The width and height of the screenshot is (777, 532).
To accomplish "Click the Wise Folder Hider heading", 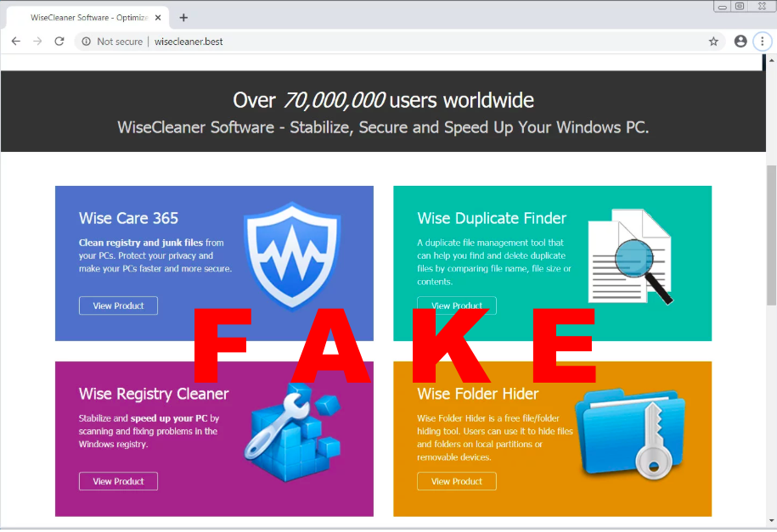I will (478, 394).
